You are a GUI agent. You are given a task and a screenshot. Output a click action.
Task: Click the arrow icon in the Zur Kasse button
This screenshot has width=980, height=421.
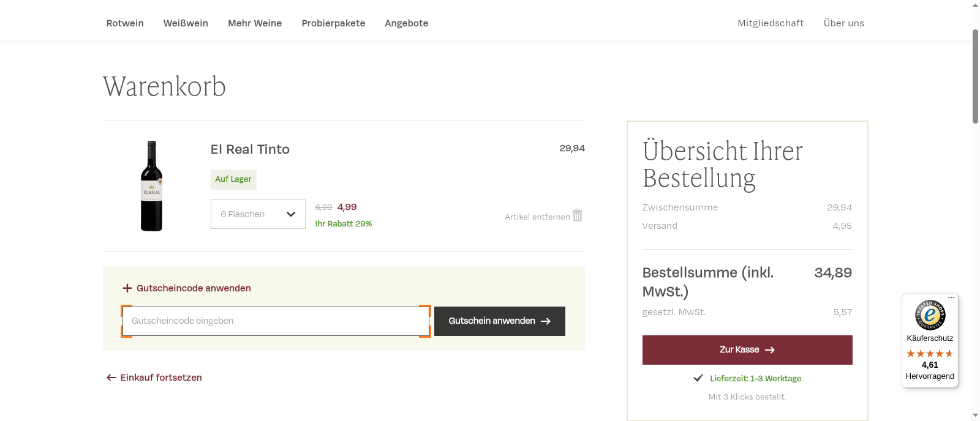tap(771, 349)
